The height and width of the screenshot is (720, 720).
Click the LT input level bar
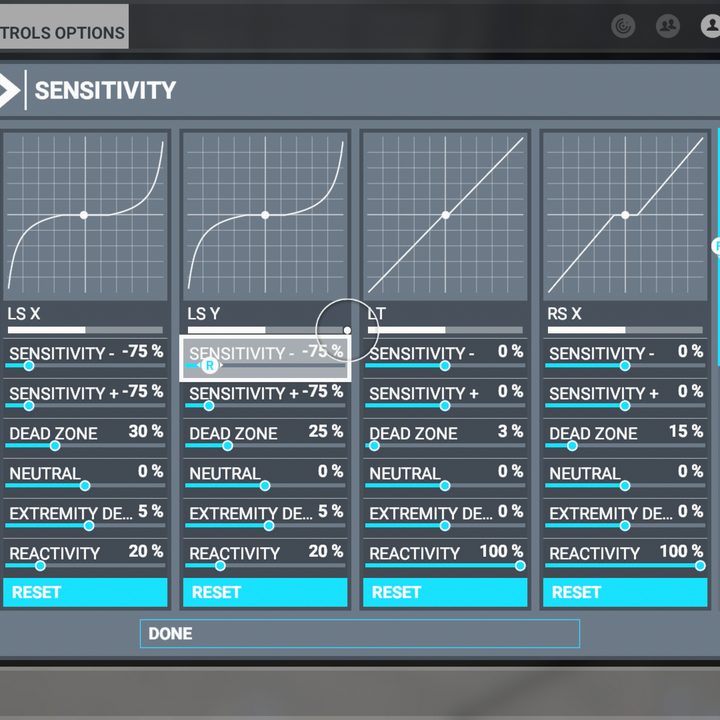(445, 330)
